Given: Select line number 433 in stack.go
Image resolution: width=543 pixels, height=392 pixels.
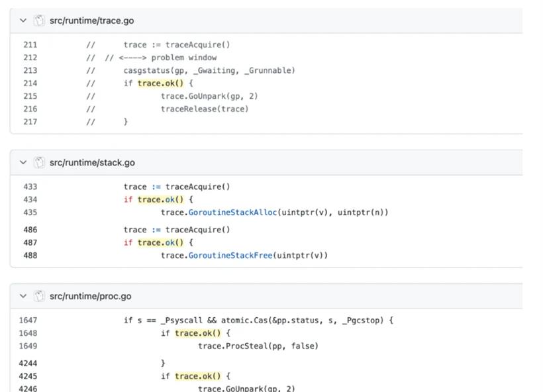Looking at the screenshot, I should [30, 187].
